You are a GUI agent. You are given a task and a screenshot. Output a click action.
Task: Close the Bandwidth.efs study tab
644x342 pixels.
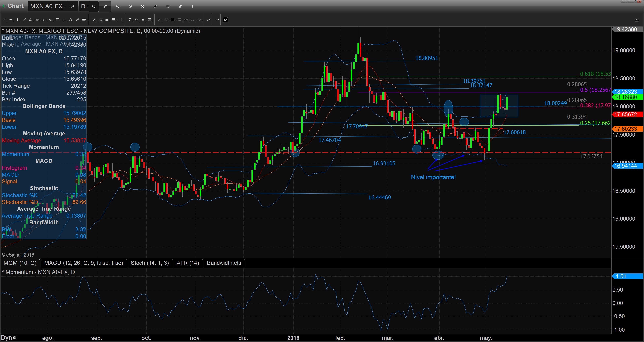(245, 260)
